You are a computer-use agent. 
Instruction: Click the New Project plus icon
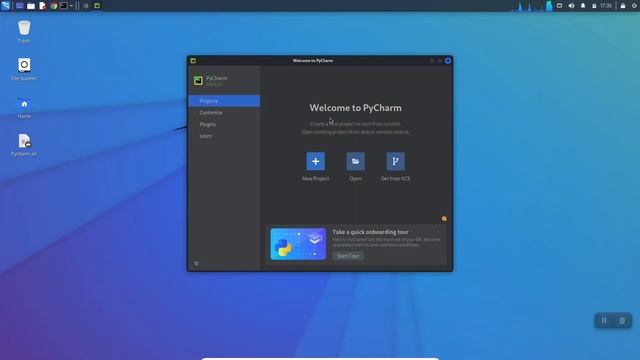[316, 161]
